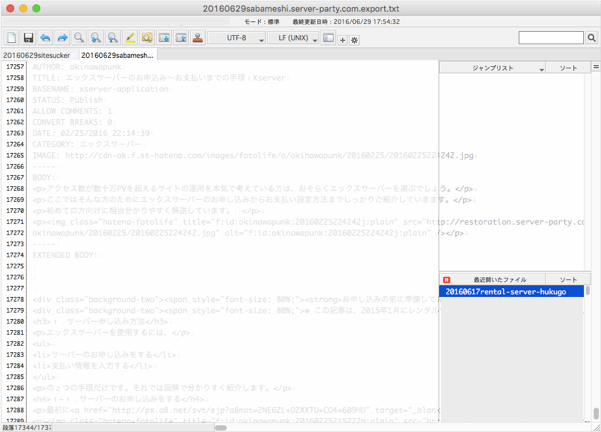The image size is (601, 432).
Task: Click the yellow minimize button in the title bar
Action: tap(23, 8)
